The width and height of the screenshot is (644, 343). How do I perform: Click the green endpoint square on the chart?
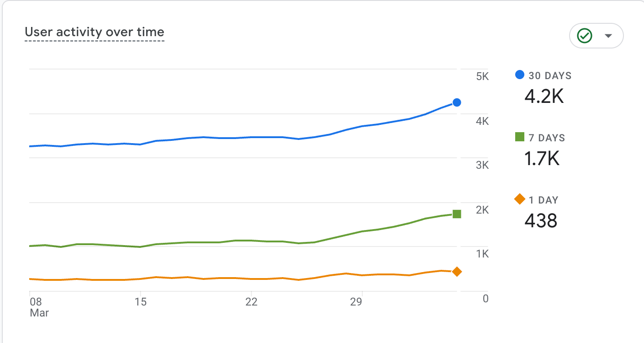(x=457, y=214)
